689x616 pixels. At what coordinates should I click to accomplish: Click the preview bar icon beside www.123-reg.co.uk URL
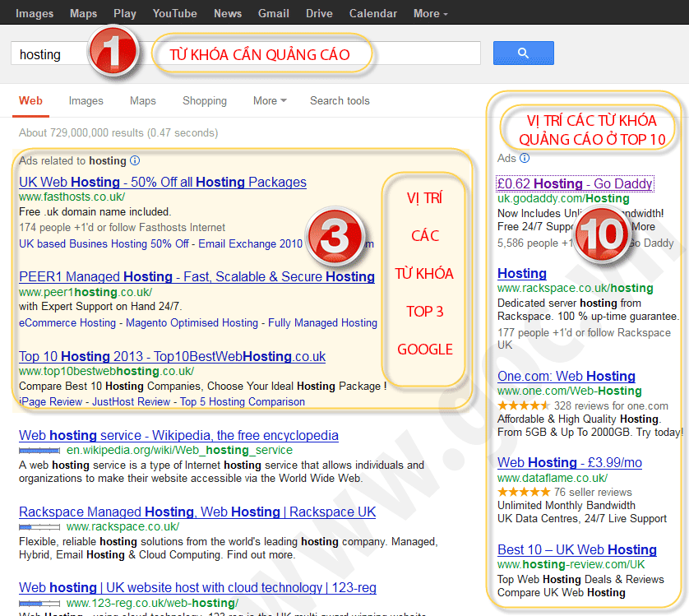pos(39,603)
